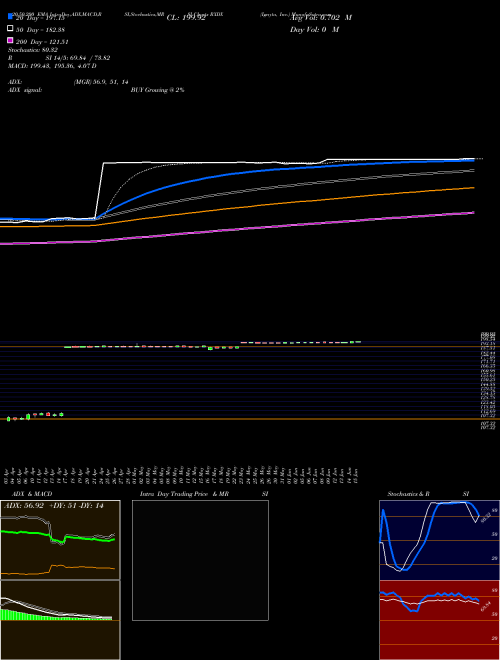Click the 'Stochastics & R' panel title
Image resolution: width=500 pixels, height=660 pixels.
point(408,494)
